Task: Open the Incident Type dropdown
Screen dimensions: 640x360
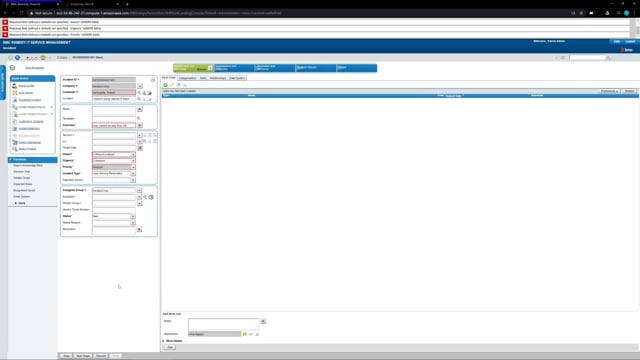Action: pos(133,173)
